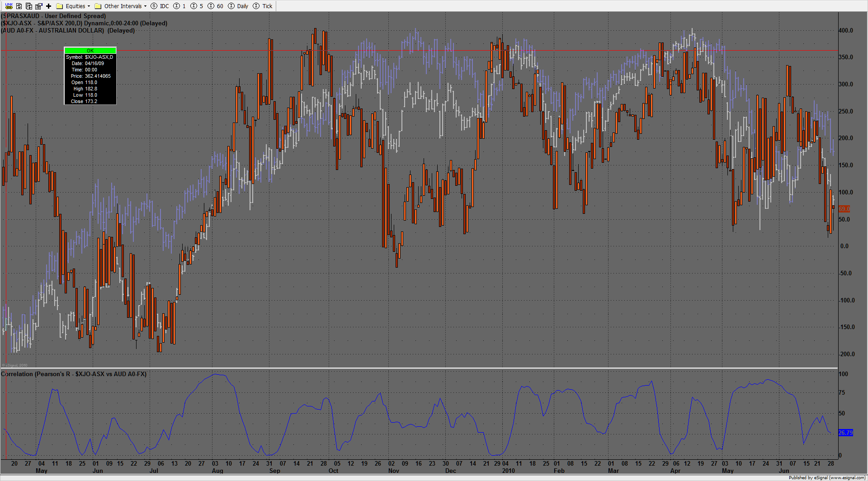Click the Equities folder icon
Viewport: 868px width, 481px height.
pos(59,6)
